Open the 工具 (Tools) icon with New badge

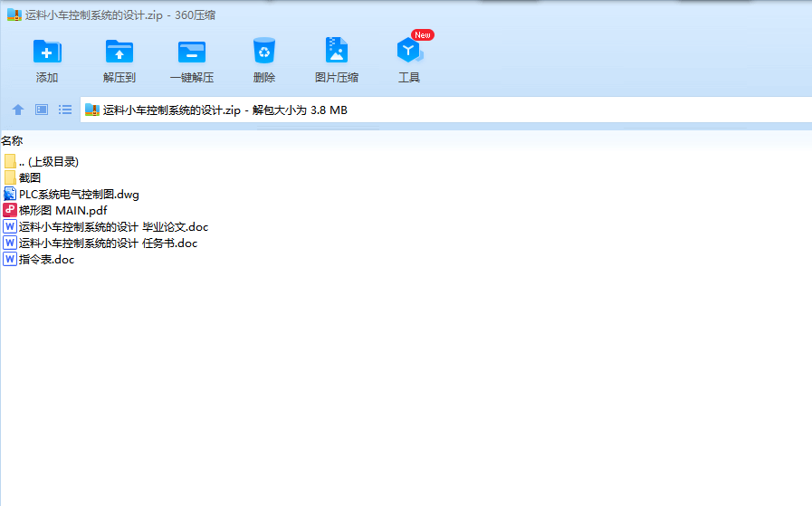(409, 50)
